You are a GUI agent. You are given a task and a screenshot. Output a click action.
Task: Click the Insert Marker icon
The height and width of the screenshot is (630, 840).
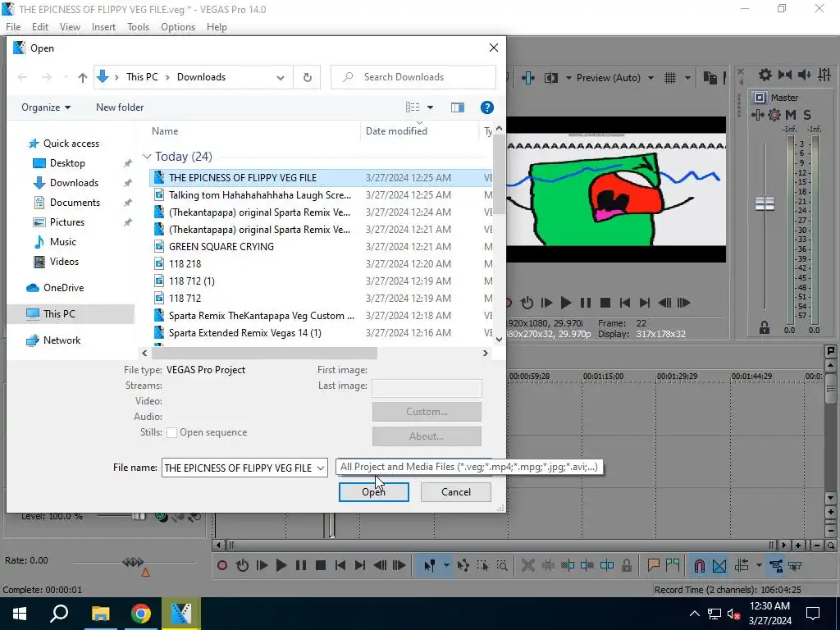653,565
